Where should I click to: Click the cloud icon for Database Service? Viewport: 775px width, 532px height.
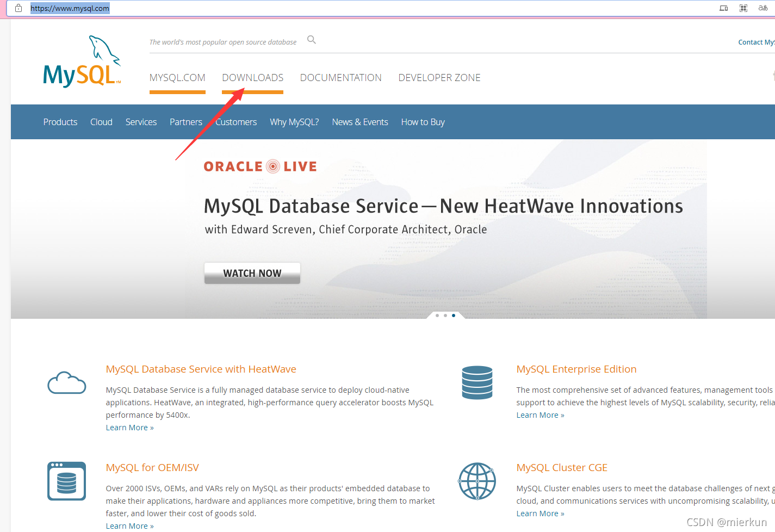[67, 382]
